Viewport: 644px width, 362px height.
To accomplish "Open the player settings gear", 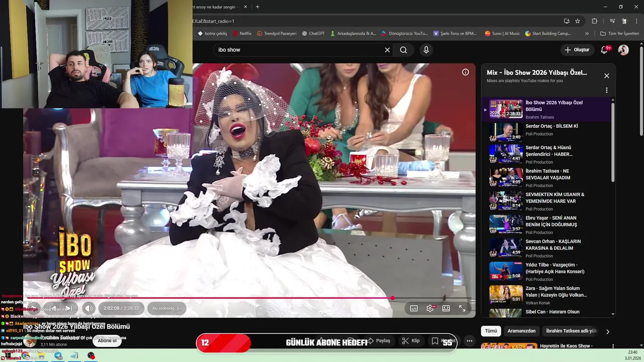I will [430, 308].
